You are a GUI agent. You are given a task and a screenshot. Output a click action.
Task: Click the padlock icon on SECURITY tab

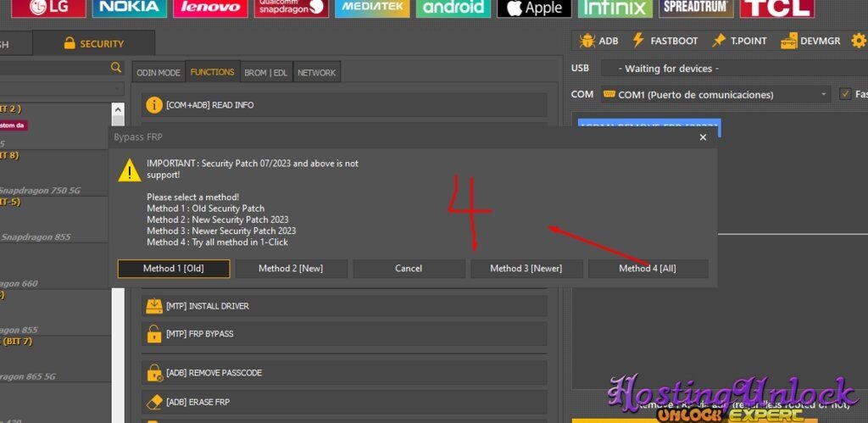[x=70, y=42]
